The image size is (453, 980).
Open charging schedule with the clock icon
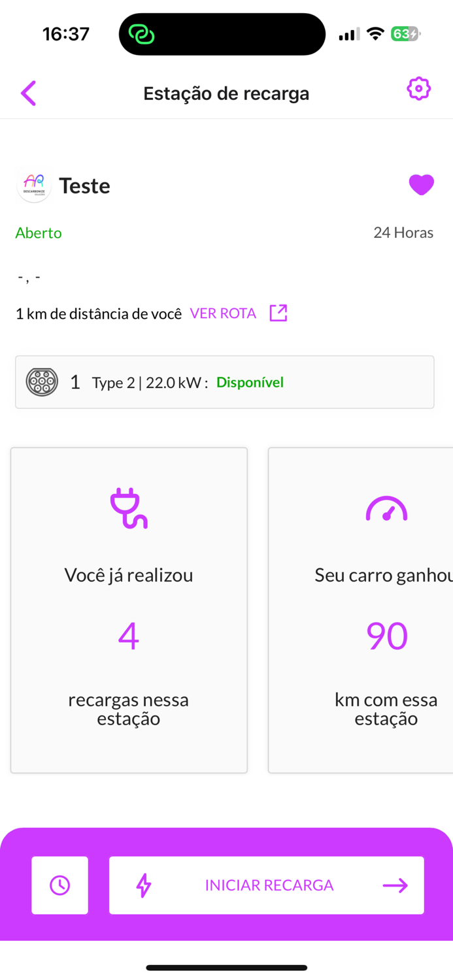[59, 885]
